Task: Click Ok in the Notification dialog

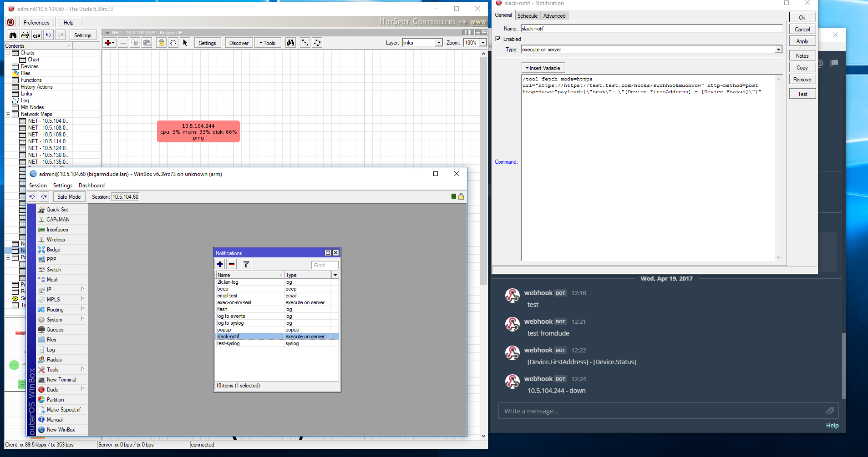Action: [802, 17]
